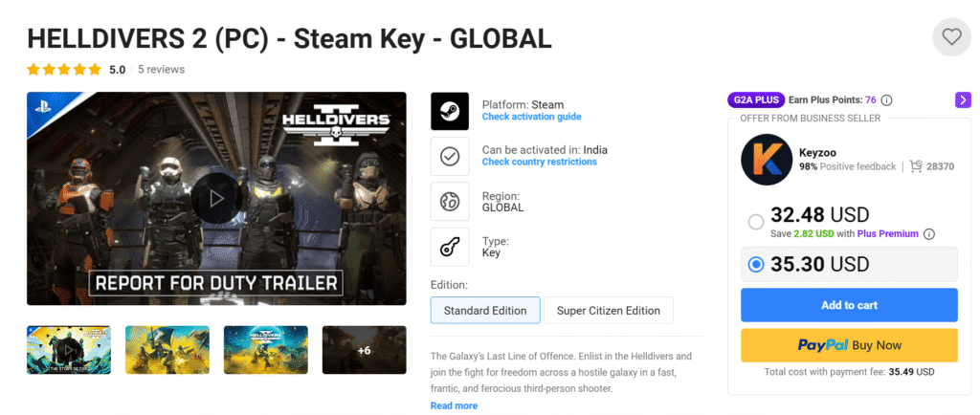Expand the purple G2A Plus arrow
The height and width of the screenshot is (415, 980).
click(x=963, y=99)
